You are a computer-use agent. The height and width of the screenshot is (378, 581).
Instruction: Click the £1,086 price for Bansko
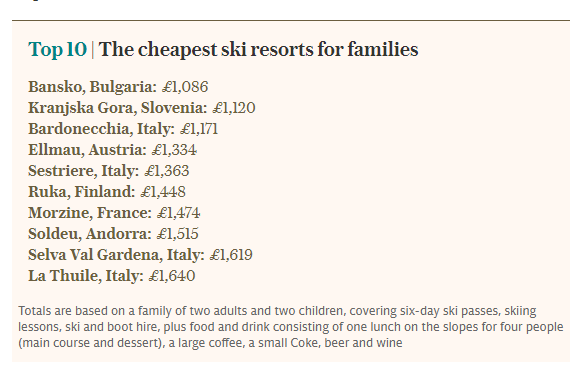point(185,87)
